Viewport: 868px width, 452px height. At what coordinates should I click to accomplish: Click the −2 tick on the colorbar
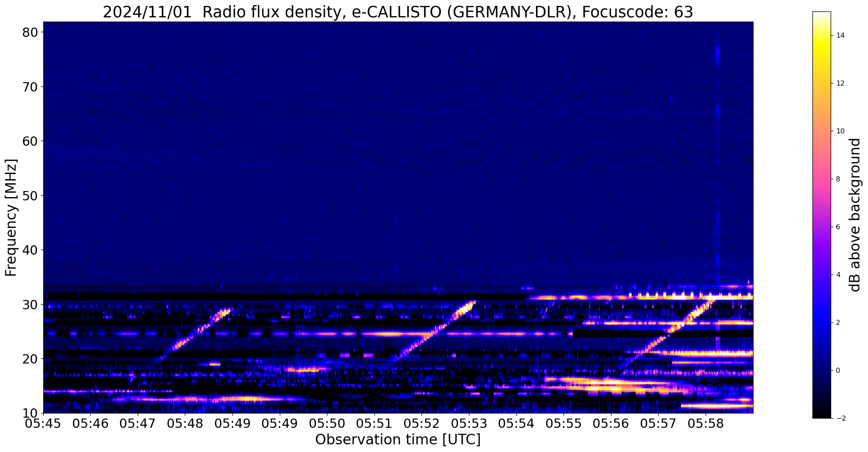click(840, 419)
